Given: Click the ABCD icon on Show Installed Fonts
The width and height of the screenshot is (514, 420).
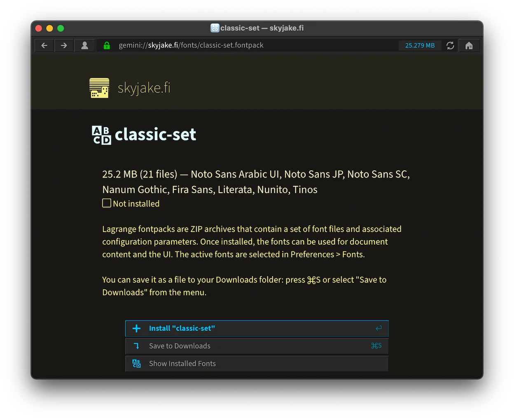Looking at the screenshot, I should point(137,364).
